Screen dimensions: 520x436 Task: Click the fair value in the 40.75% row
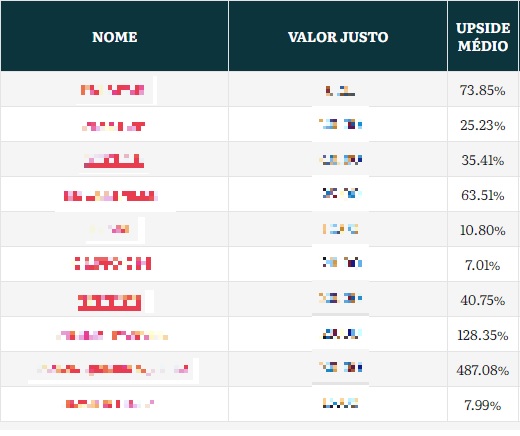(340, 298)
